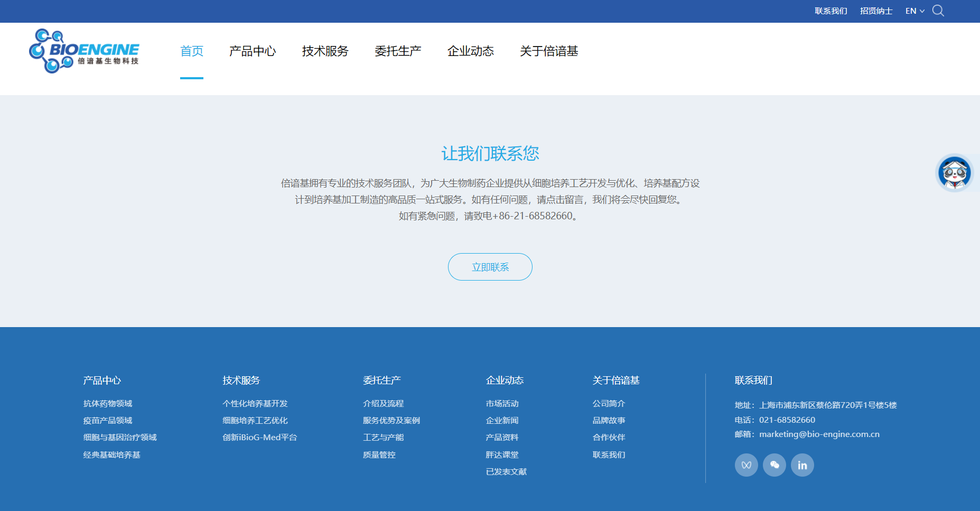
Task: Open the 技术服务 main navigation menu
Action: click(325, 51)
